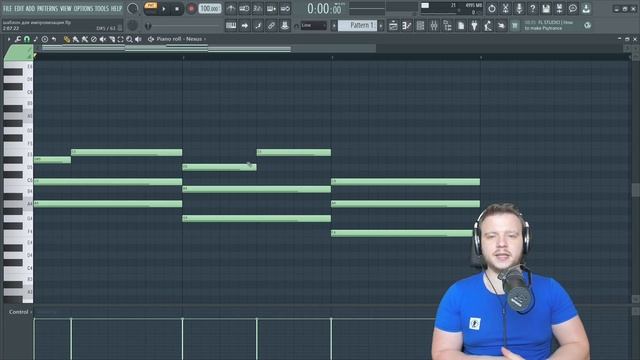Toggle note/clip grouping link icon
640x360 pixels.
point(271,26)
